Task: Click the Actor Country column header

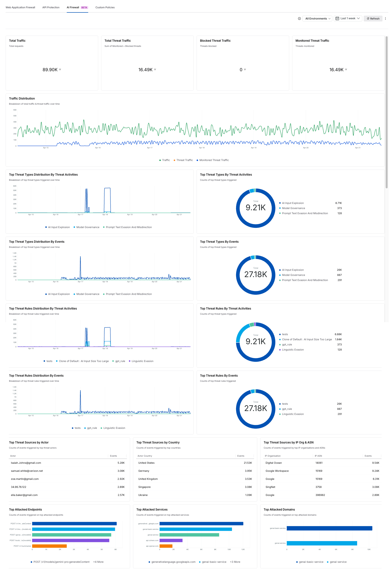Action: point(145,456)
